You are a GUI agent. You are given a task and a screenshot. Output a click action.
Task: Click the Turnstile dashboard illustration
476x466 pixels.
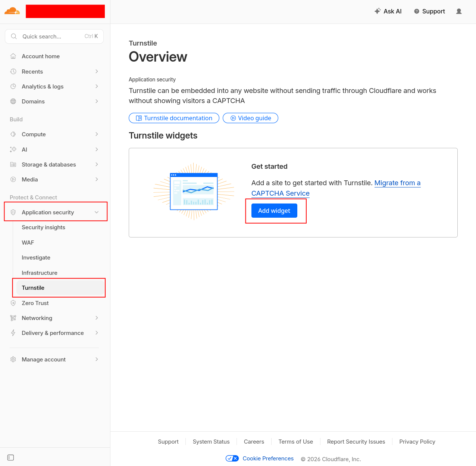pyautogui.click(x=194, y=191)
